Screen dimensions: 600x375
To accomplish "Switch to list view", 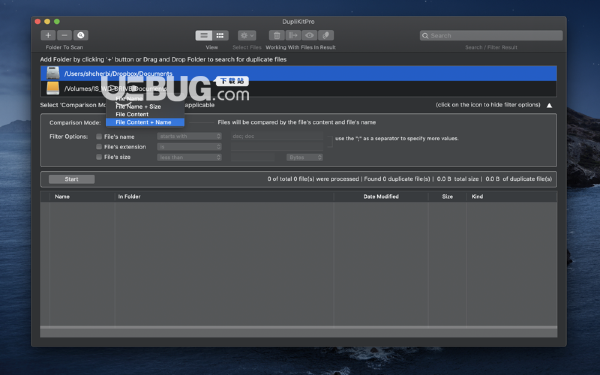I will pos(204,36).
